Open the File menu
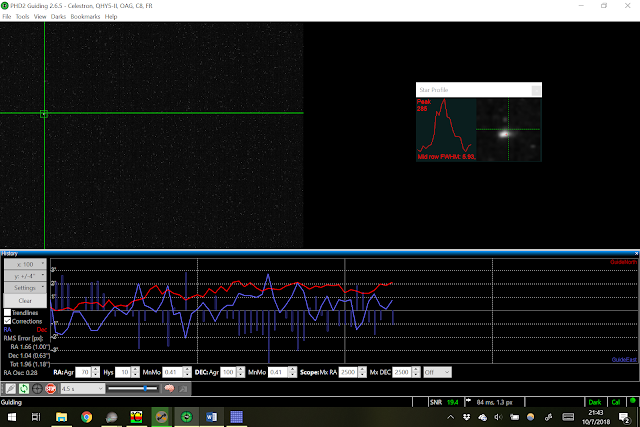The image size is (640, 427). (7, 17)
